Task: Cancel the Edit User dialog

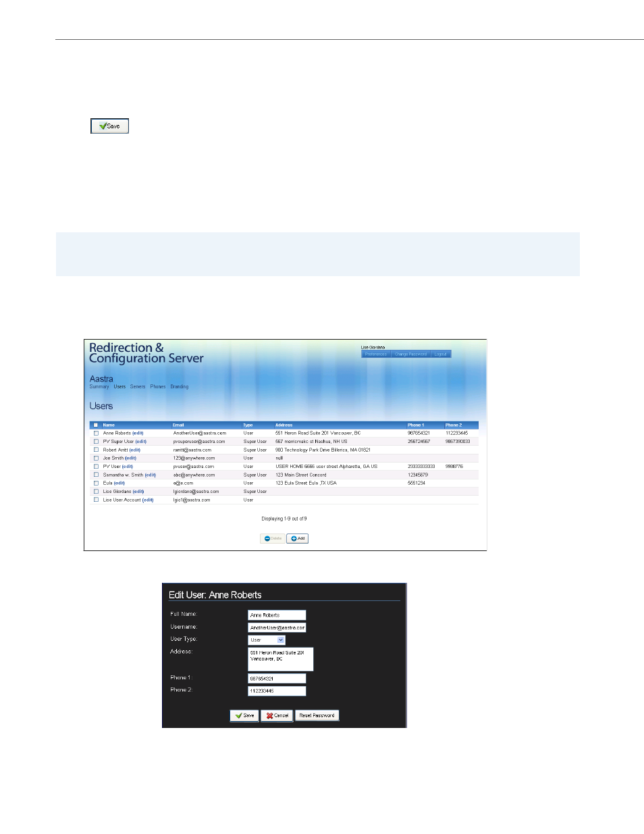Action: pyautogui.click(x=277, y=716)
